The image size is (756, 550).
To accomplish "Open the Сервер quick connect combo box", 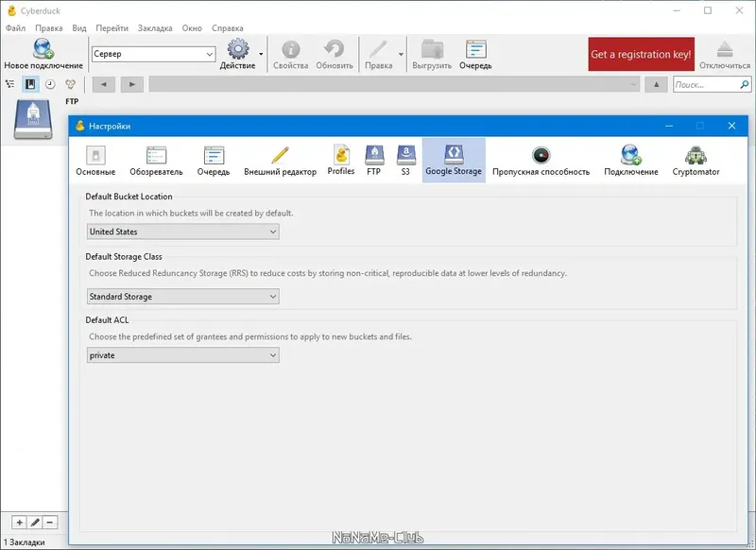I will [x=153, y=54].
